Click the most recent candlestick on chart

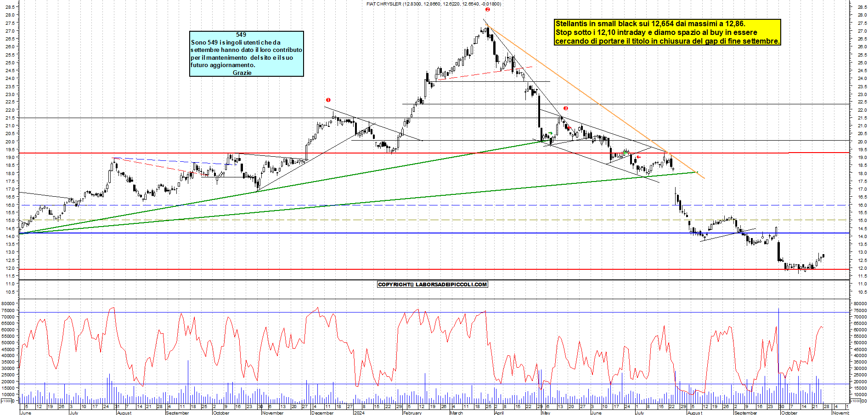click(x=823, y=256)
